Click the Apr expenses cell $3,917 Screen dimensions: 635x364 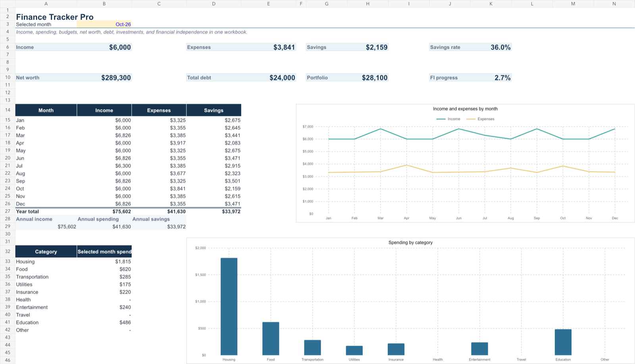(159, 143)
